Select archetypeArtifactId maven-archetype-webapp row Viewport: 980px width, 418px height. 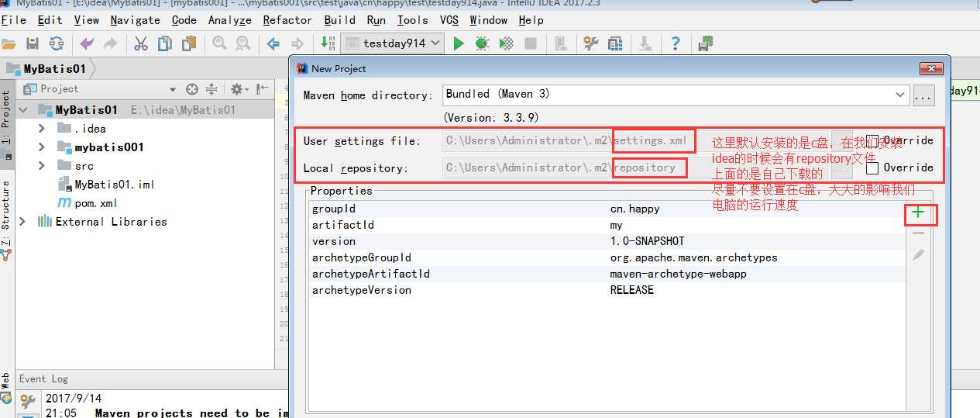pos(607,274)
